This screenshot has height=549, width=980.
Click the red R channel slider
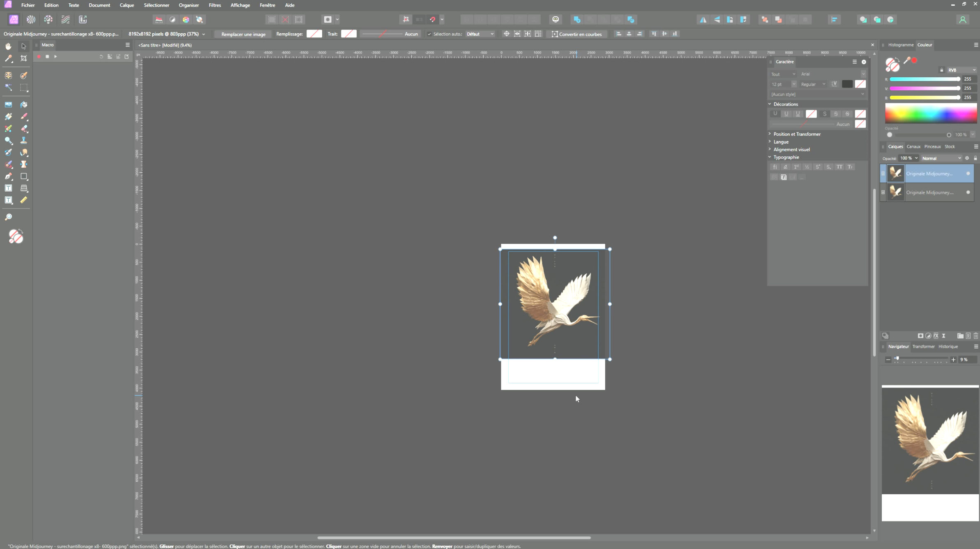coord(924,79)
